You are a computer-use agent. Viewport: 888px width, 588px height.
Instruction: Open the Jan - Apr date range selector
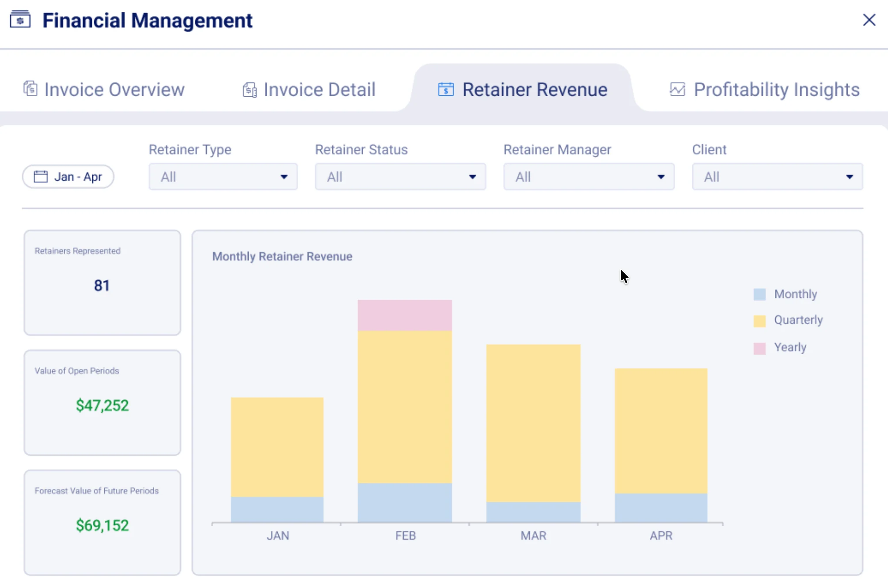coord(68,176)
